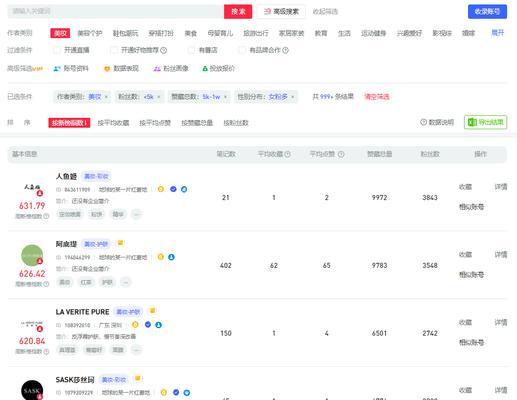Enable the 开通直播 checkbox
Image resolution: width=517 pixels, height=400 pixels.
click(x=57, y=50)
